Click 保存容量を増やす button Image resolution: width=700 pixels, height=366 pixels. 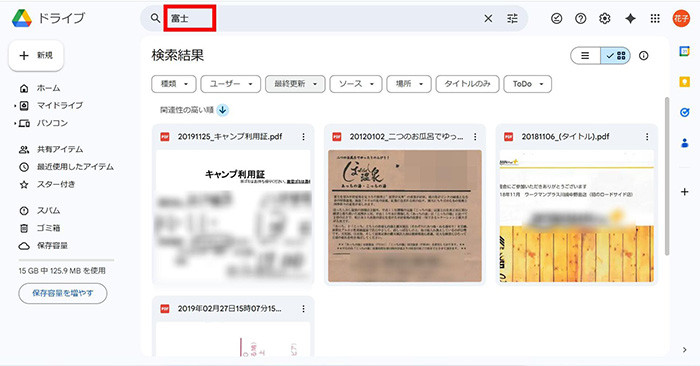click(63, 293)
